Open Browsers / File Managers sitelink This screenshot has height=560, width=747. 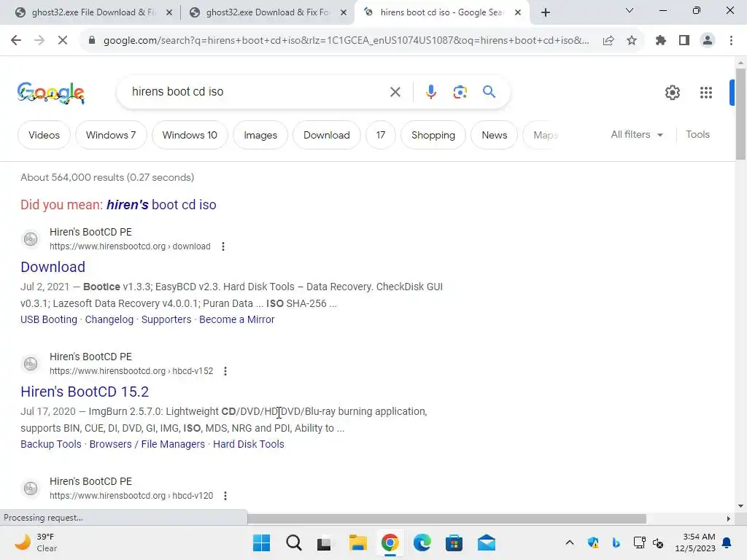[x=147, y=444]
